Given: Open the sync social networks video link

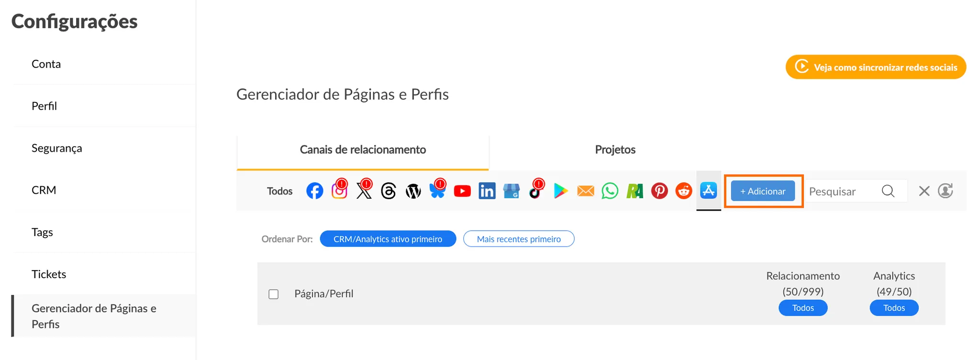Looking at the screenshot, I should tap(876, 67).
